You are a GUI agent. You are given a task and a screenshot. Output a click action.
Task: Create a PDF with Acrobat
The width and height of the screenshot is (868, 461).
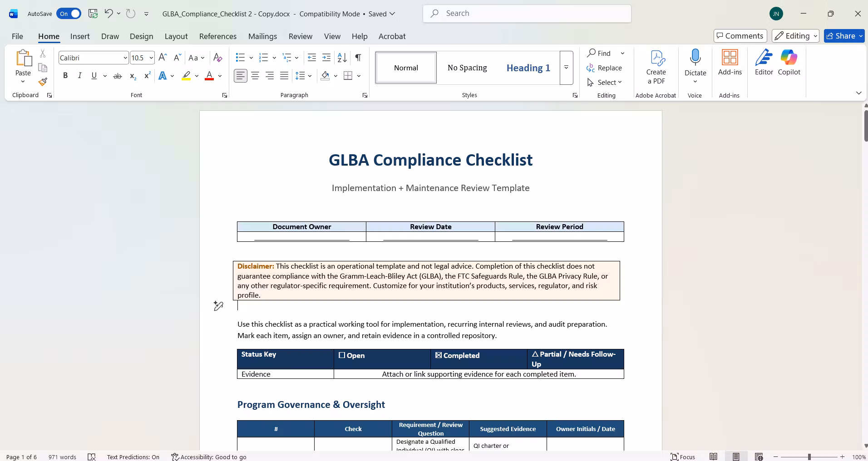point(656,67)
